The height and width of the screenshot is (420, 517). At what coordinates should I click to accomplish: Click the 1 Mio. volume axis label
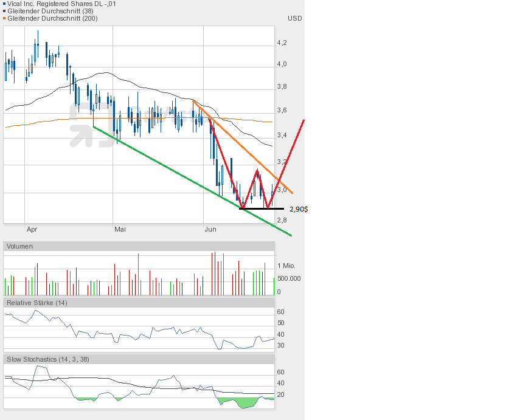click(x=288, y=266)
